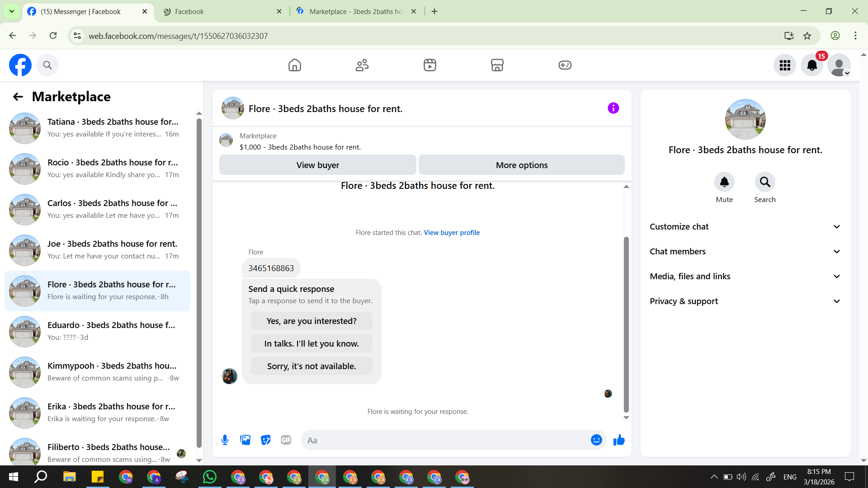
Task: Open the Marketplace icon in top navigation
Action: 497,65
